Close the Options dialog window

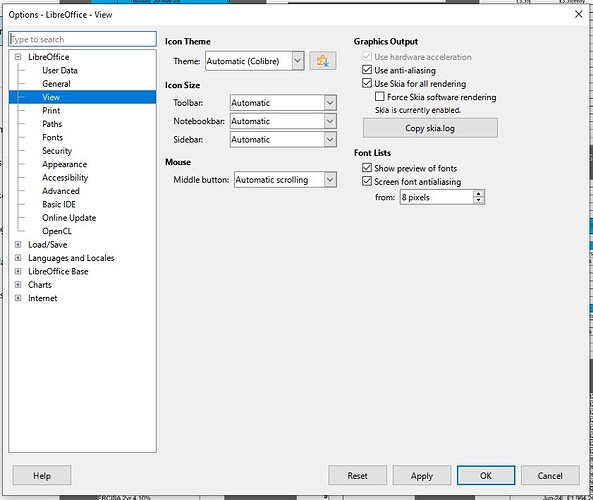click(x=578, y=14)
